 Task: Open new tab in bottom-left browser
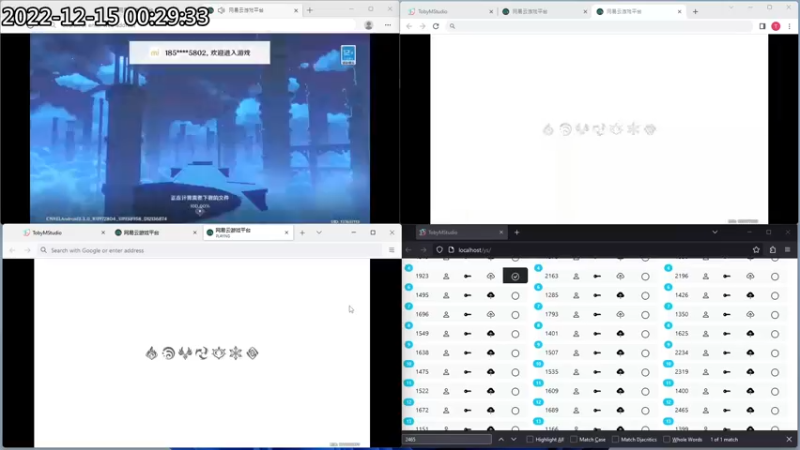pyautogui.click(x=302, y=232)
